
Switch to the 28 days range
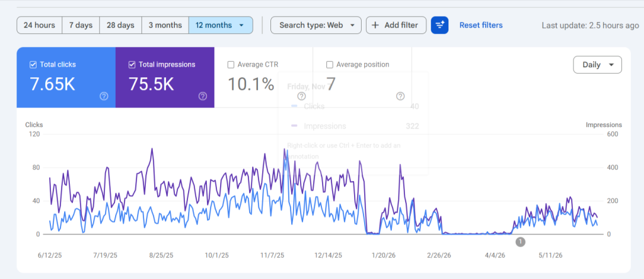pos(121,25)
